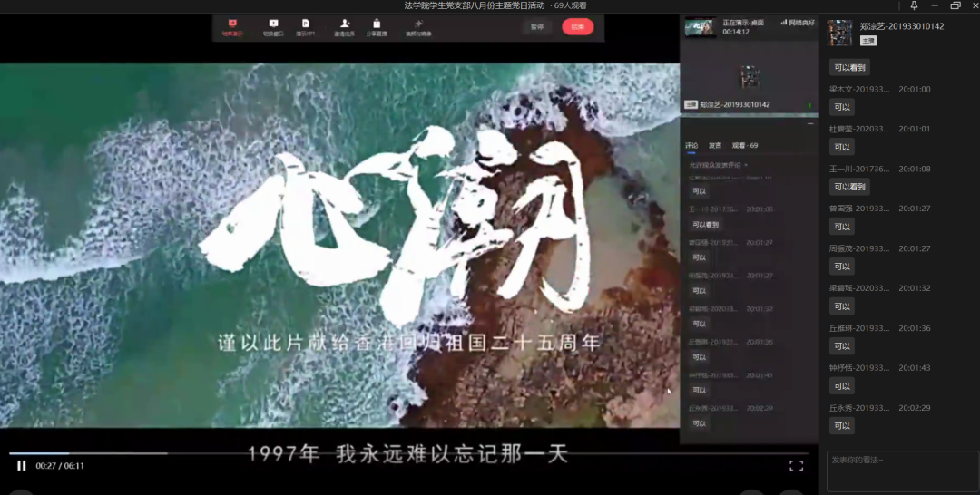Click sender name 丘雅琳-201933…
Viewport: 980px width, 495px height.
click(x=859, y=328)
